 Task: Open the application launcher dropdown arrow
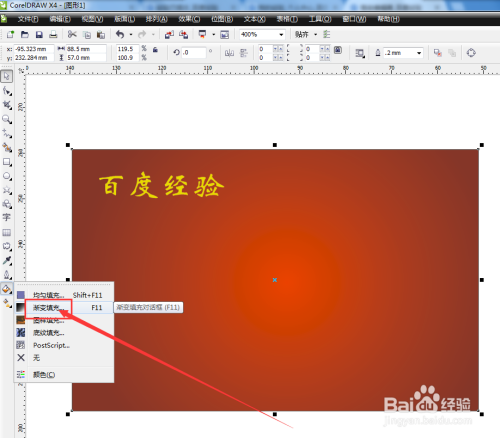pyautogui.click(x=214, y=34)
